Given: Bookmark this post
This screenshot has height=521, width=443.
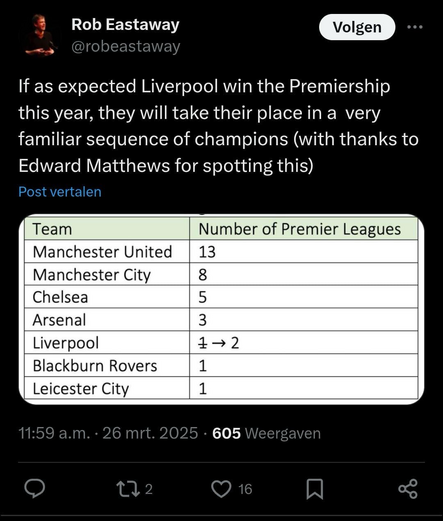Looking at the screenshot, I should click(x=315, y=489).
